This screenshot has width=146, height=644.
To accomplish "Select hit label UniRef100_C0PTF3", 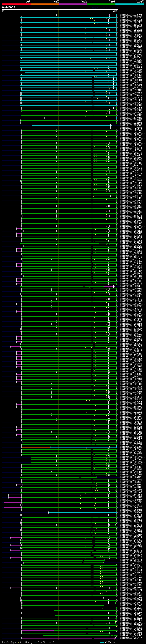I will (131, 93).
